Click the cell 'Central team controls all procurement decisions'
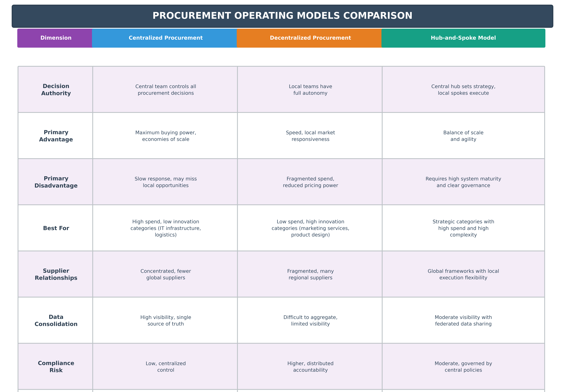 [x=166, y=90]
